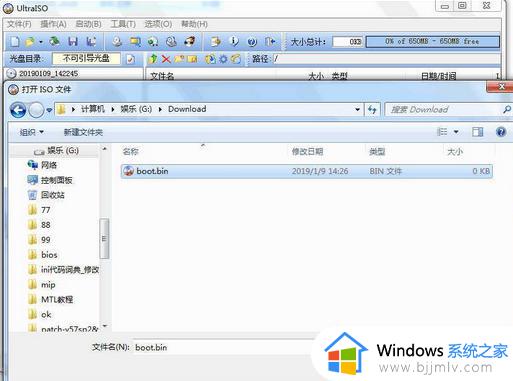Click the Save floppy icon in UltraISO toolbar

[x=73, y=42]
